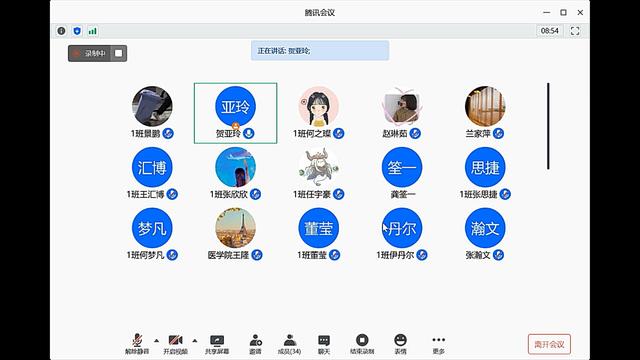Select the Eiffel Tower avatar participant
The image size is (640, 360).
click(236, 228)
